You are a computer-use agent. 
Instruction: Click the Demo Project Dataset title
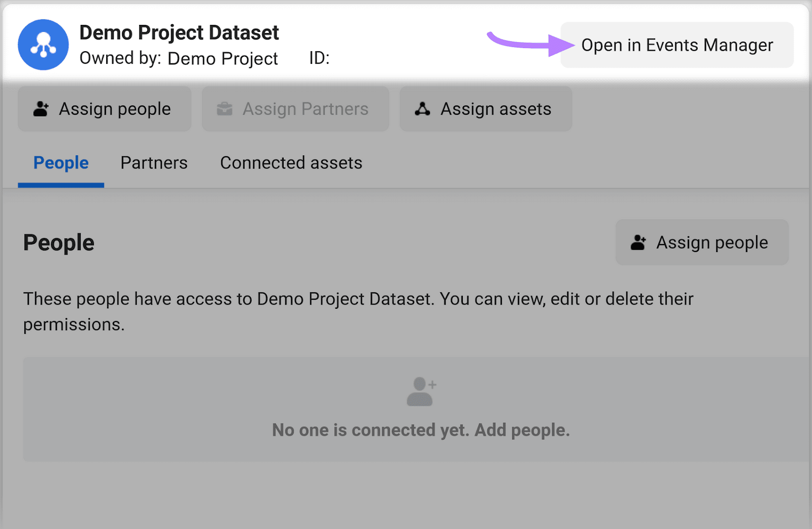[x=179, y=32]
